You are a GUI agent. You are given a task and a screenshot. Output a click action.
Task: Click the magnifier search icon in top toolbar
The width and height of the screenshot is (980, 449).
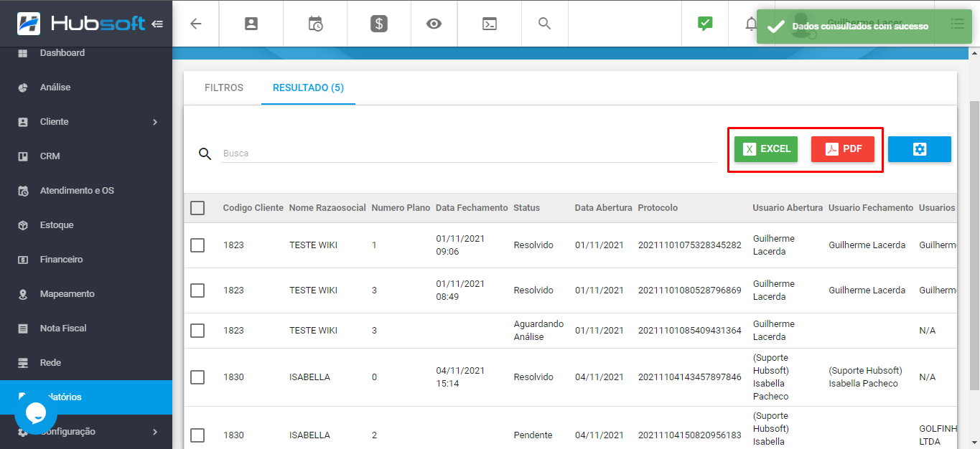543,23
